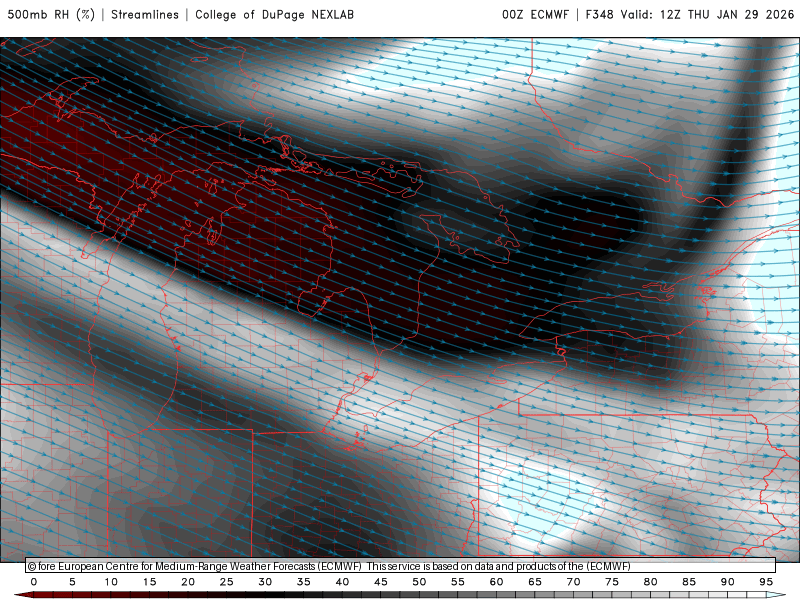The width and height of the screenshot is (800, 600).
Task: Click the "60" color scale label
Action: coord(496,582)
